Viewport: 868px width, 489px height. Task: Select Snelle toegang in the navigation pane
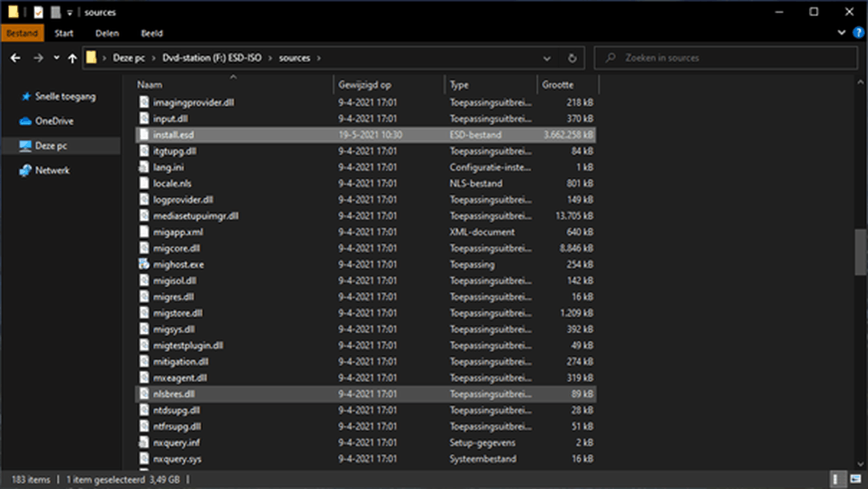tap(66, 97)
